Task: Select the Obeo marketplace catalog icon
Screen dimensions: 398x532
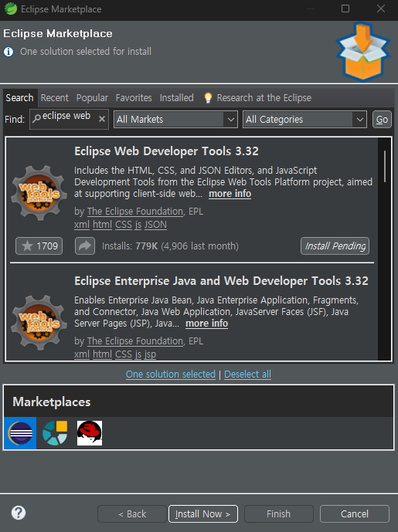Action: 55,433
